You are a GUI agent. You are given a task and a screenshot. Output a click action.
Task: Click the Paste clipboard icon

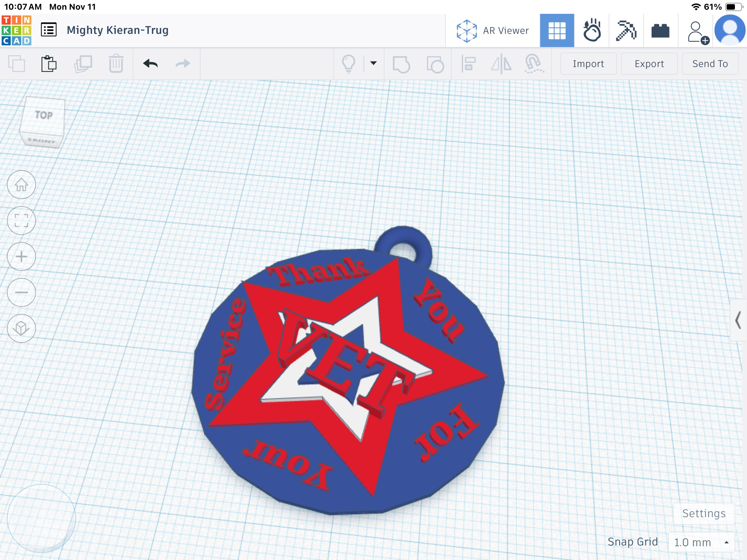(x=49, y=64)
